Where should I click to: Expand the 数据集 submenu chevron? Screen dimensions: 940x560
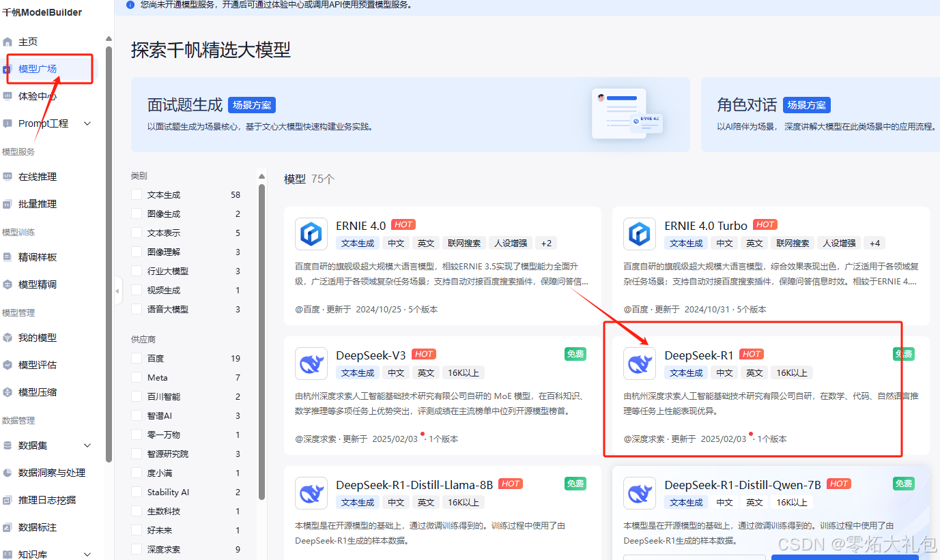point(87,445)
